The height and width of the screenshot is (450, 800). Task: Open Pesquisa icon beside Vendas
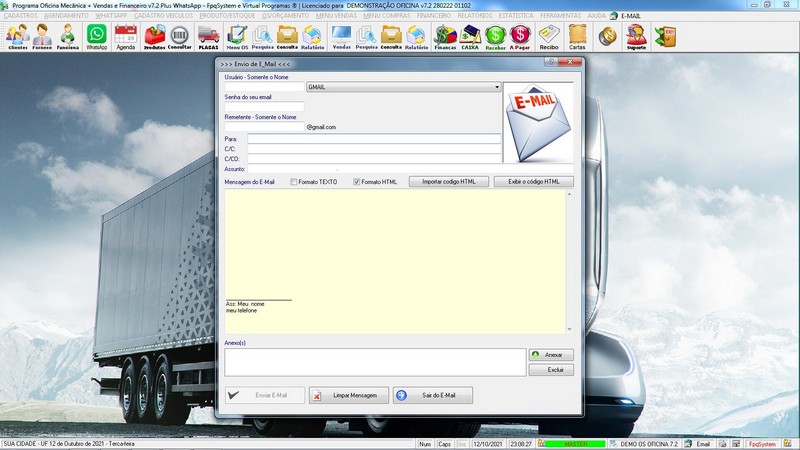tap(366, 37)
